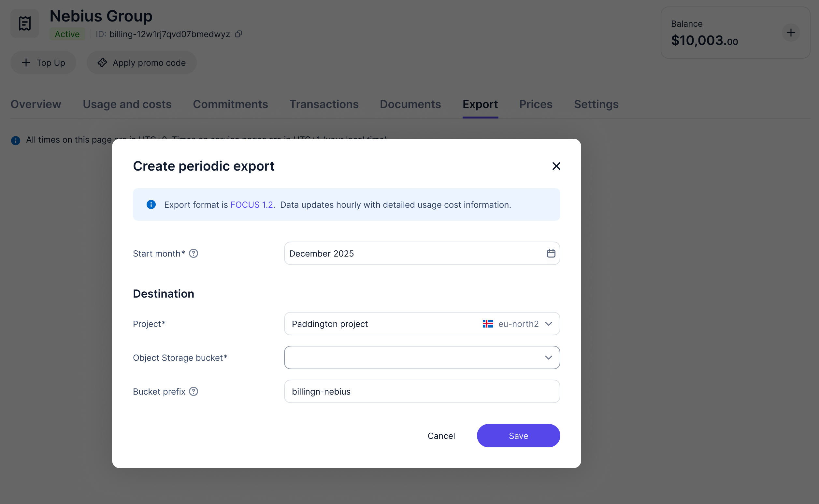The height and width of the screenshot is (504, 819).
Task: Click Apply promo code
Action: (141, 63)
